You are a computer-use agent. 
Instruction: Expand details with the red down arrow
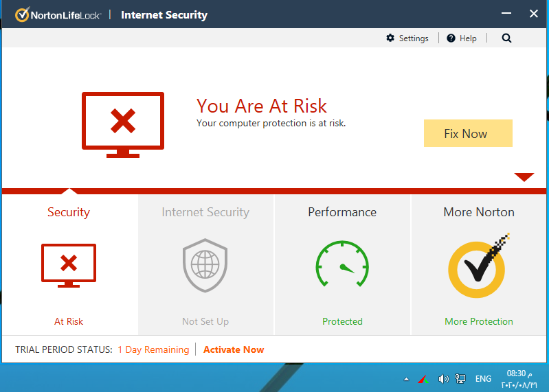pyautogui.click(x=524, y=176)
